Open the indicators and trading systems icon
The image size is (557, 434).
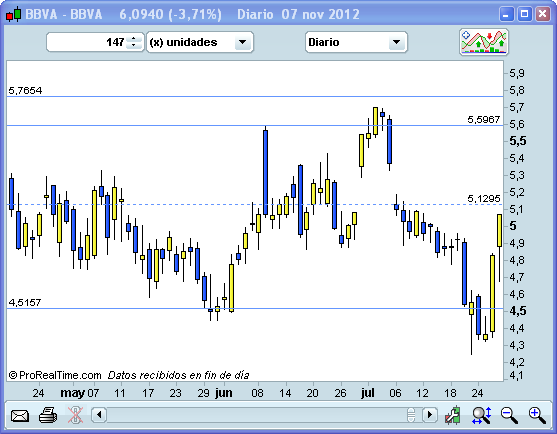point(483,42)
